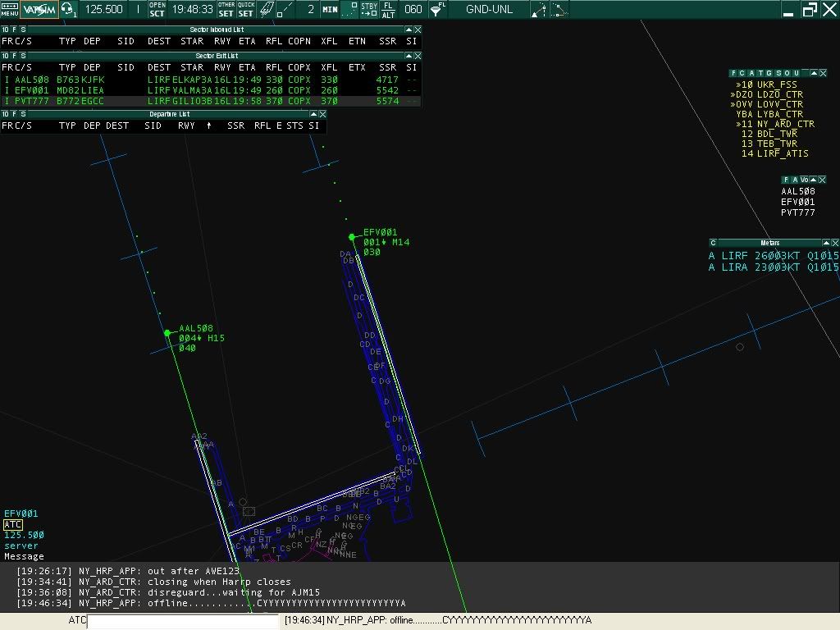
Task: Close the Departure List panel
Action: [x=322, y=114]
